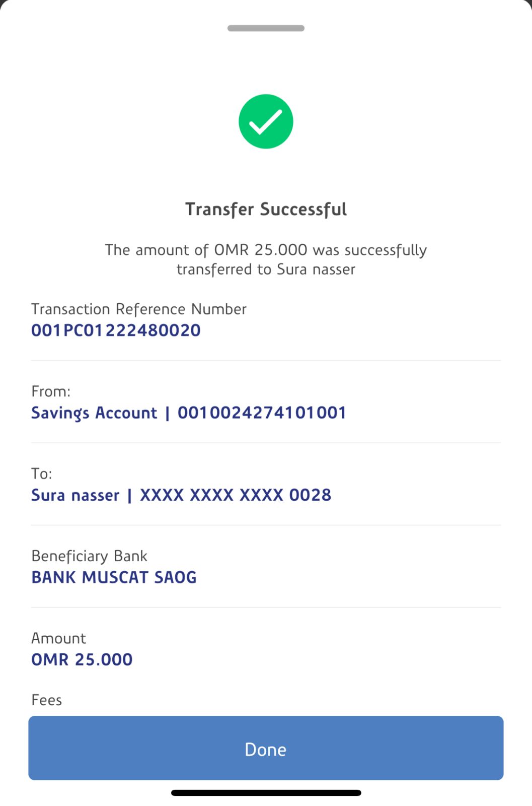
Task: Tap the Beneficiary Bank label
Action: [x=89, y=556]
